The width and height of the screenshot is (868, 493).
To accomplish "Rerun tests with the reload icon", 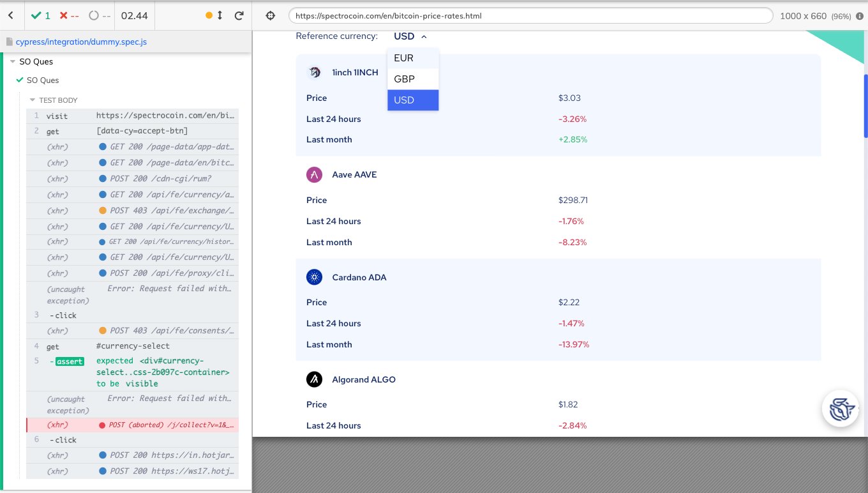I will (239, 15).
